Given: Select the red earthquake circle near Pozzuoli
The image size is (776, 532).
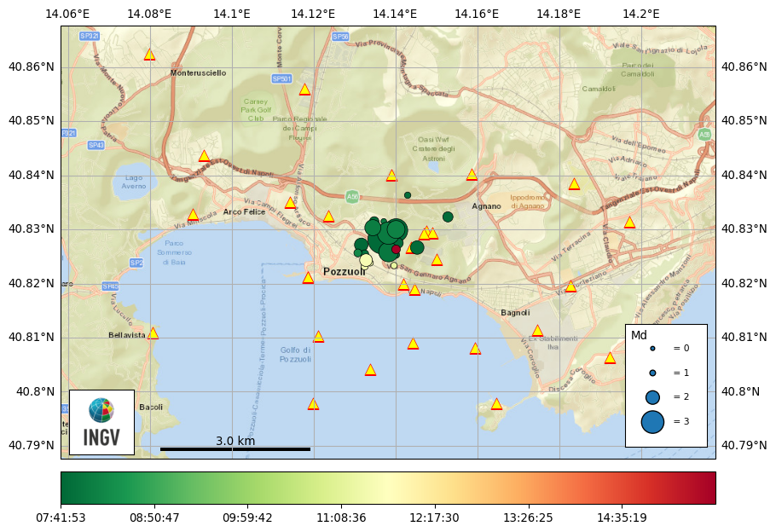Looking at the screenshot, I should 396,249.
